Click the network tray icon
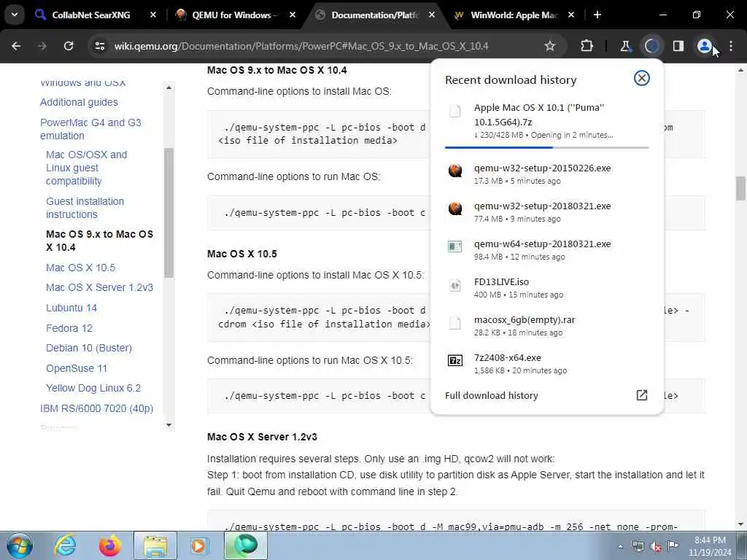Image resolution: width=747 pixels, height=560 pixels. [638, 547]
